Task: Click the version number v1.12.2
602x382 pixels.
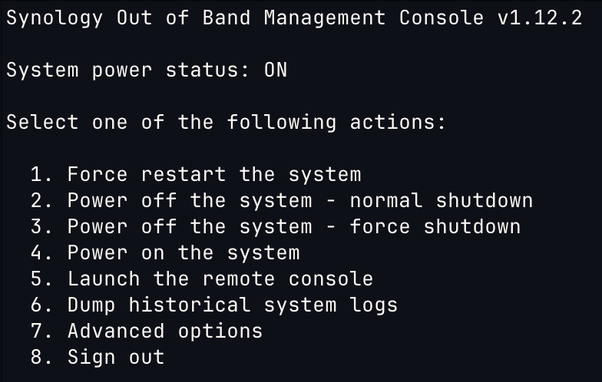Action: pos(540,18)
